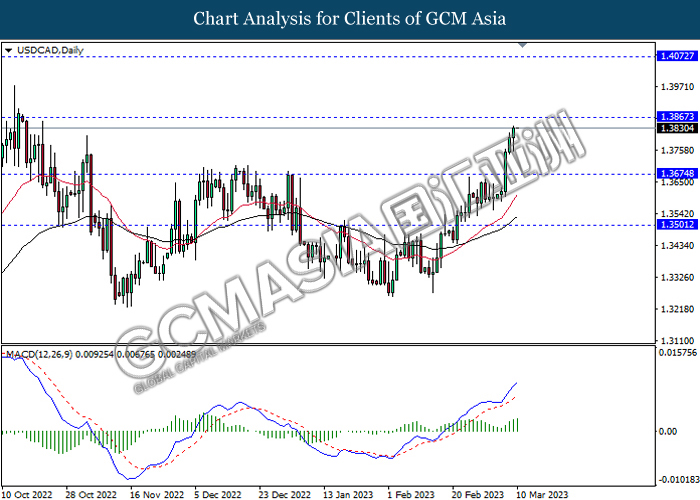The width and height of the screenshot is (700, 500).
Task: Click the 1.33260 price axis value
Action: [x=677, y=277]
